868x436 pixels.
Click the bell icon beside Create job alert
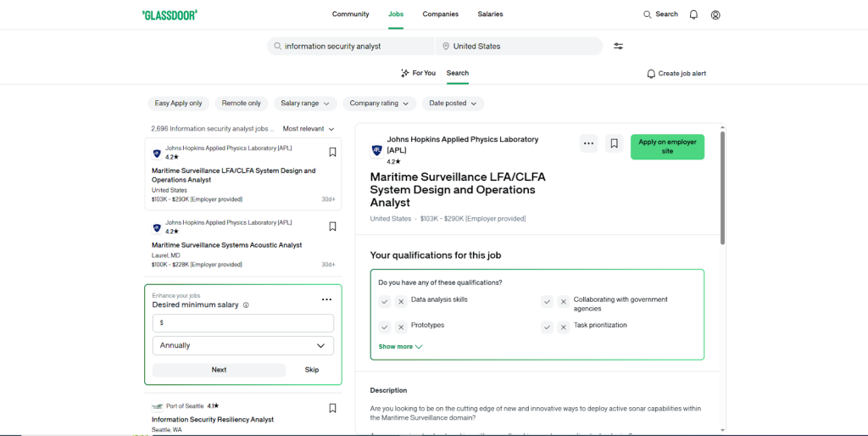(651, 74)
